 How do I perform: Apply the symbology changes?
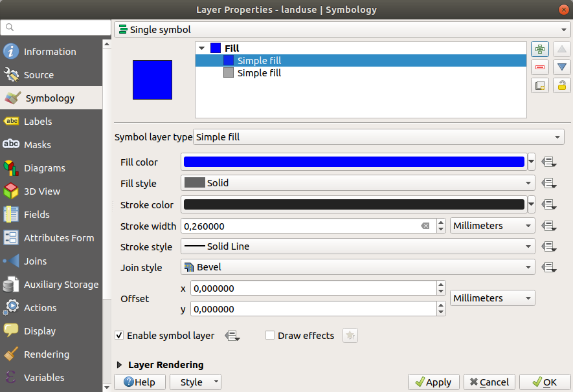(433, 382)
